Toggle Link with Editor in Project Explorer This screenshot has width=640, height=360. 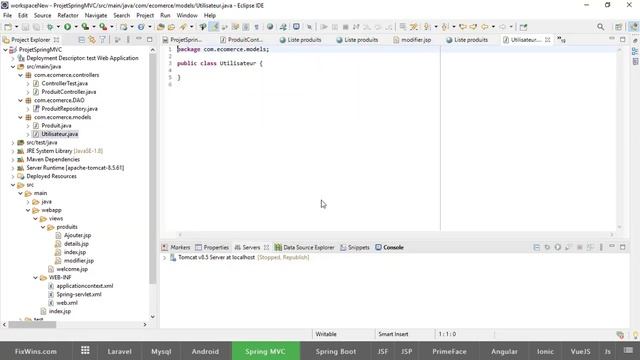tap(92, 40)
